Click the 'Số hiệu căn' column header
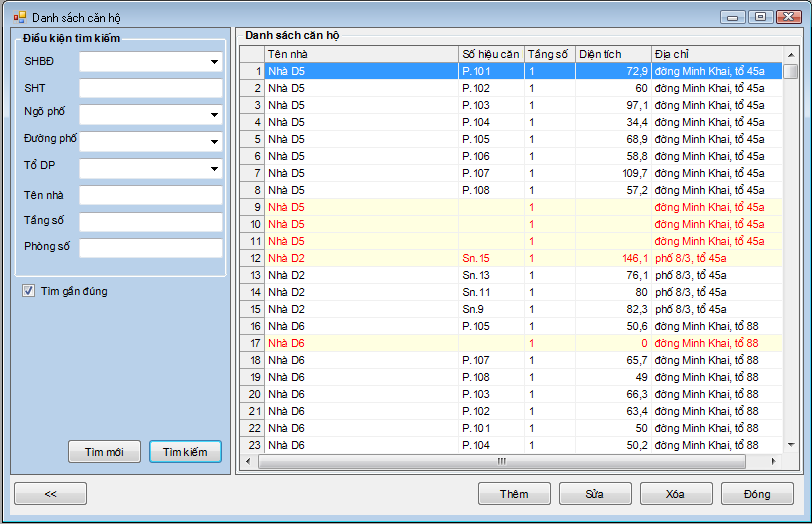The height and width of the screenshot is (524, 812). (x=491, y=54)
